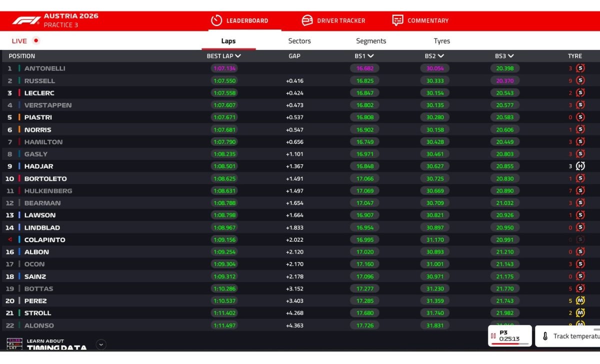Click the Leaderboard stopwatch icon
600x364 pixels.
(x=216, y=20)
